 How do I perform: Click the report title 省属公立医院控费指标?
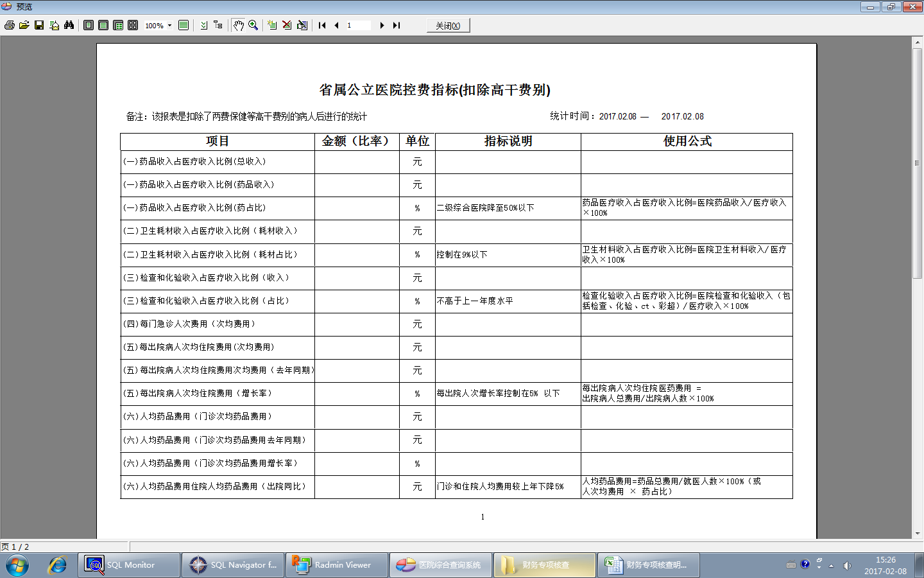tap(434, 90)
